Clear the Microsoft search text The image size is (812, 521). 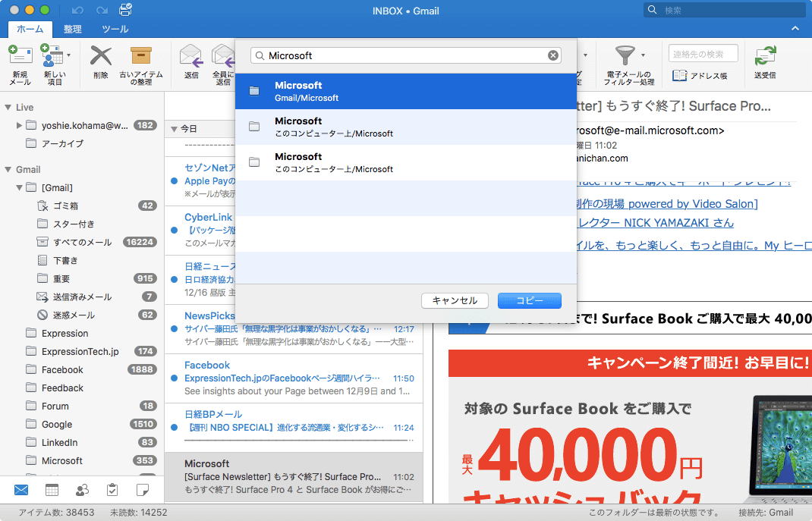(x=553, y=55)
